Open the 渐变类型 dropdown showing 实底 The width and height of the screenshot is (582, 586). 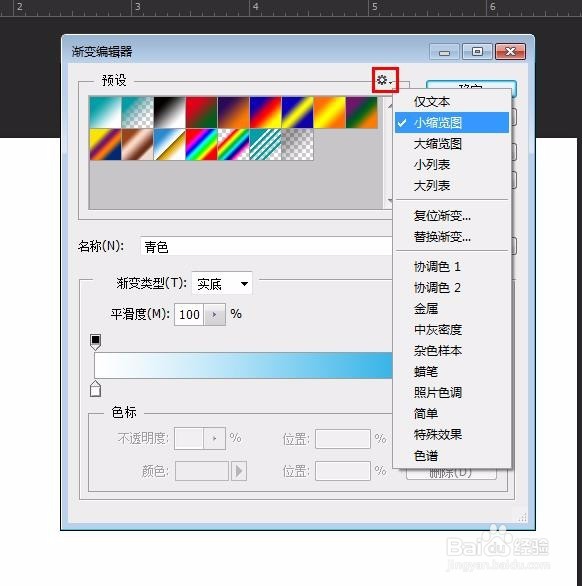[x=222, y=284]
